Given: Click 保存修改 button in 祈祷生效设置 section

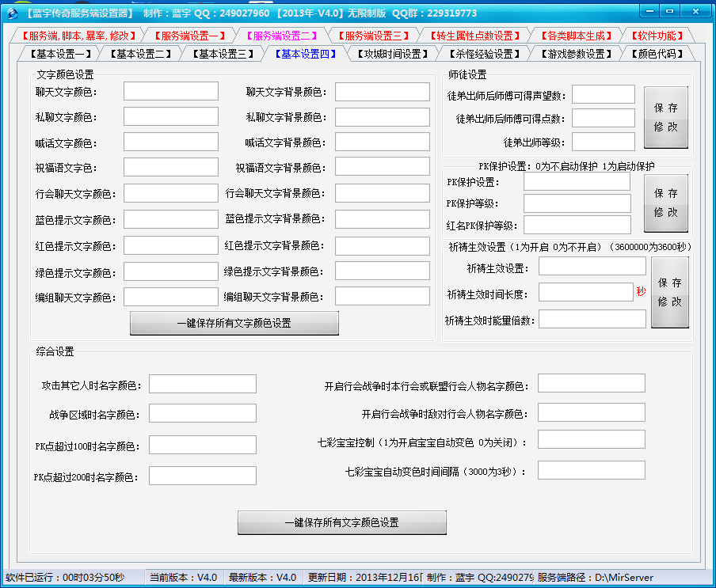Looking at the screenshot, I should [669, 292].
